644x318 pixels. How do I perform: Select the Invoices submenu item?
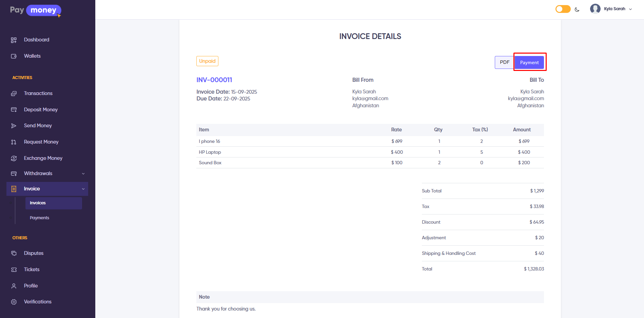coord(38,203)
